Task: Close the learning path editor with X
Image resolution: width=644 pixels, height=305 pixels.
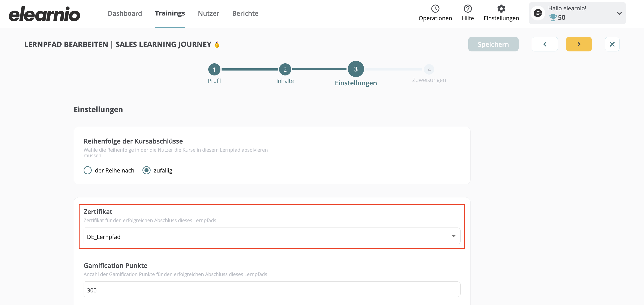Action: coord(612,44)
